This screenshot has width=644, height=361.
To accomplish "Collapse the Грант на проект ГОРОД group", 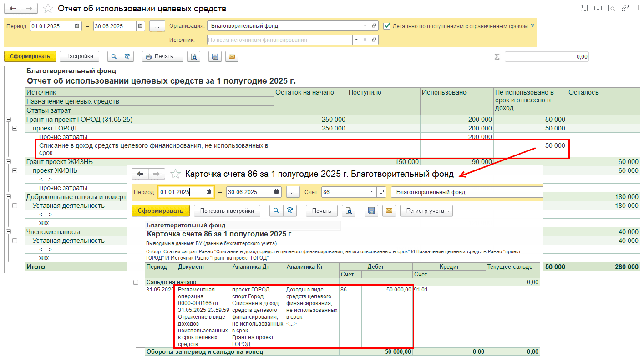I will pos(8,120).
